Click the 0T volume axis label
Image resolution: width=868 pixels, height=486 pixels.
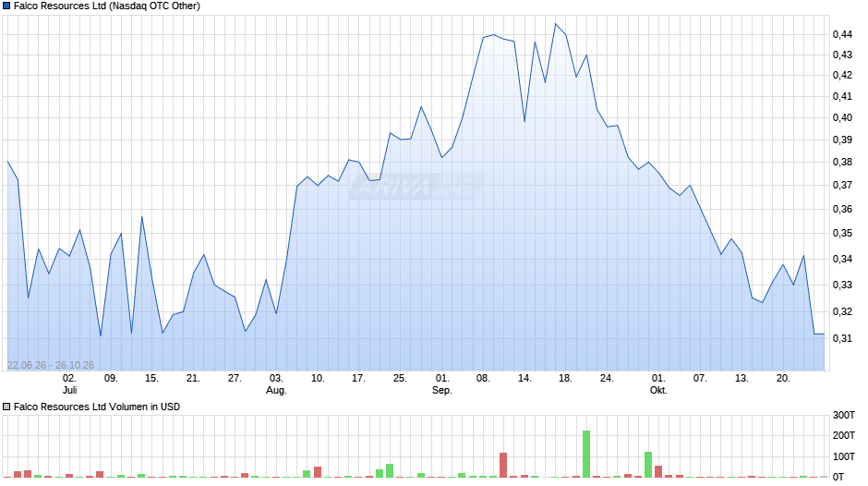pyautogui.click(x=838, y=477)
